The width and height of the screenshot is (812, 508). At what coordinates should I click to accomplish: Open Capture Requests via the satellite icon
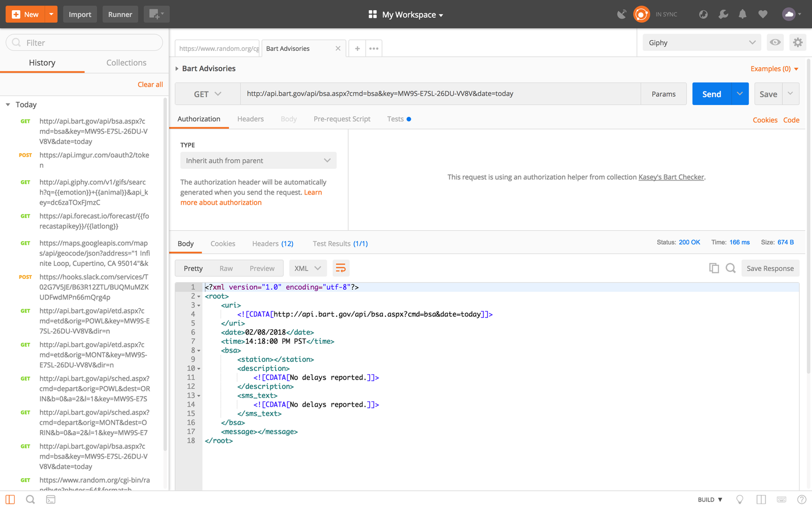click(x=621, y=14)
